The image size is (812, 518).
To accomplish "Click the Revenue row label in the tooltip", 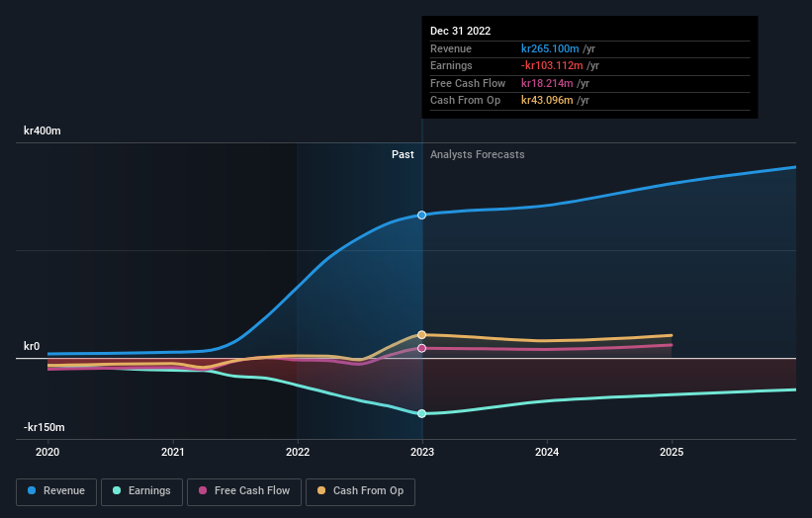I will point(451,48).
